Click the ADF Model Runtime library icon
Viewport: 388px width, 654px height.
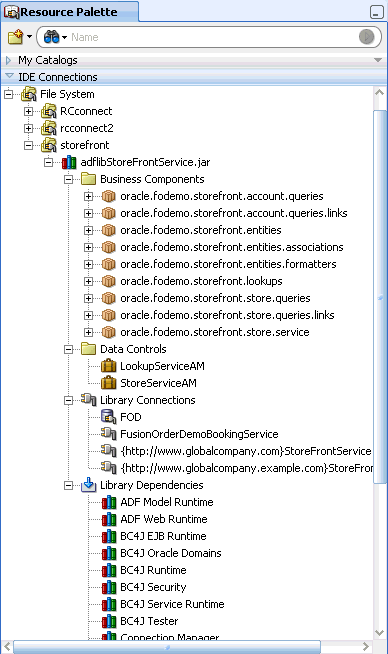109,502
